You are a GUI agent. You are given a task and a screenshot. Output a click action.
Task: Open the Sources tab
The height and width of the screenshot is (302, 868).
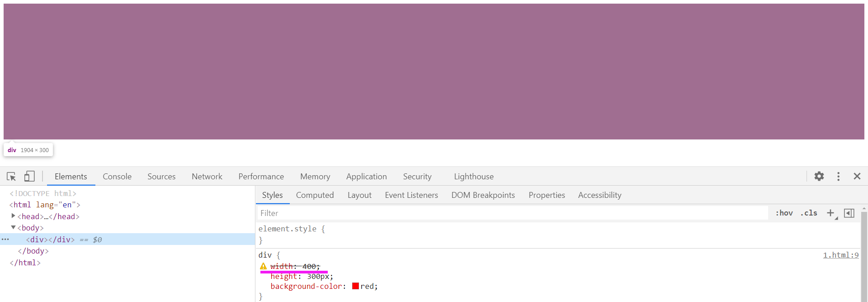coord(161,177)
